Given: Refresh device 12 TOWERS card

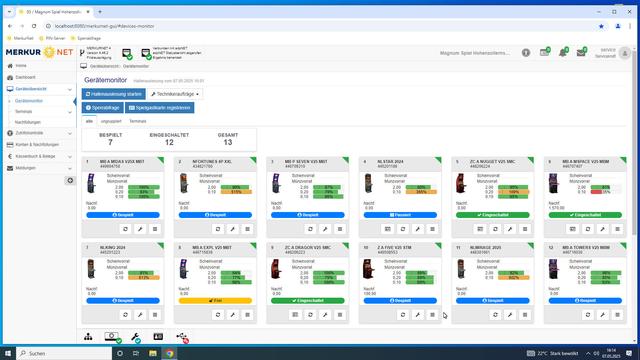Looking at the screenshot, I should point(588,315).
